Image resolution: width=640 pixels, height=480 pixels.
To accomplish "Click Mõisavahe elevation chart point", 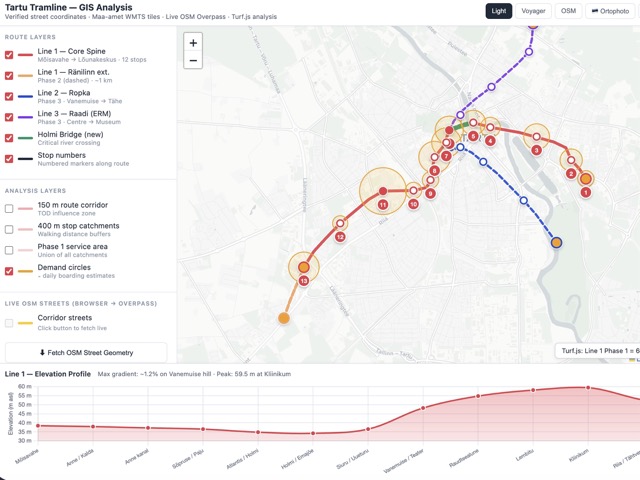I will [x=38, y=426].
